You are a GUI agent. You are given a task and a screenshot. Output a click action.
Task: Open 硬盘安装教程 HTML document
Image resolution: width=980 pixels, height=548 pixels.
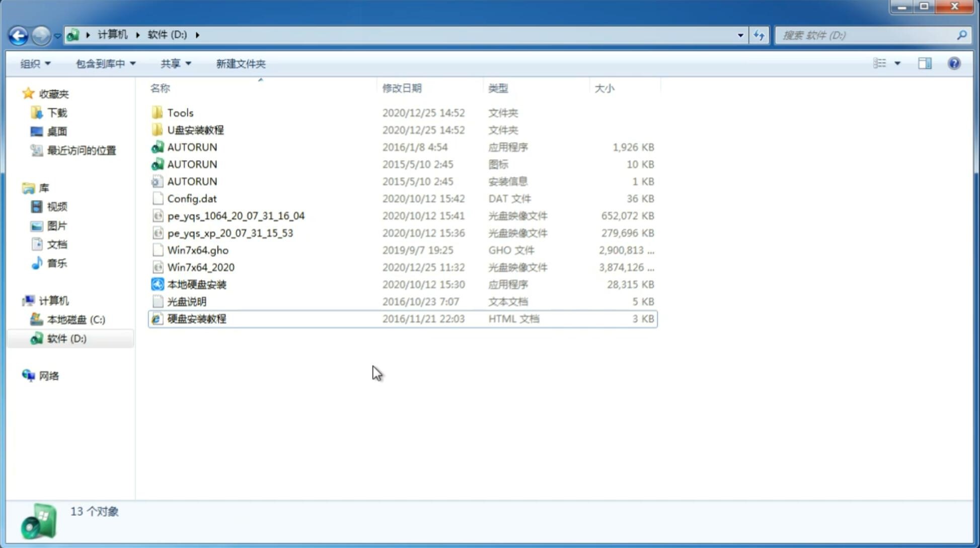click(x=196, y=318)
